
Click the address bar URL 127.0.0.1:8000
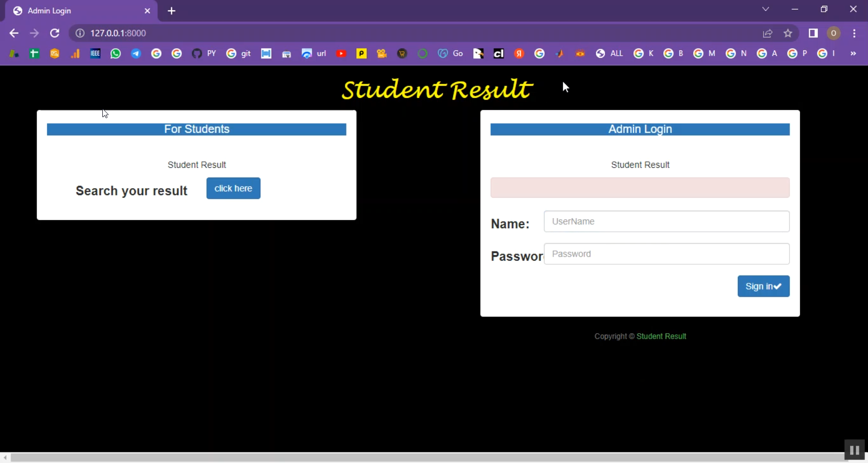[x=118, y=33]
